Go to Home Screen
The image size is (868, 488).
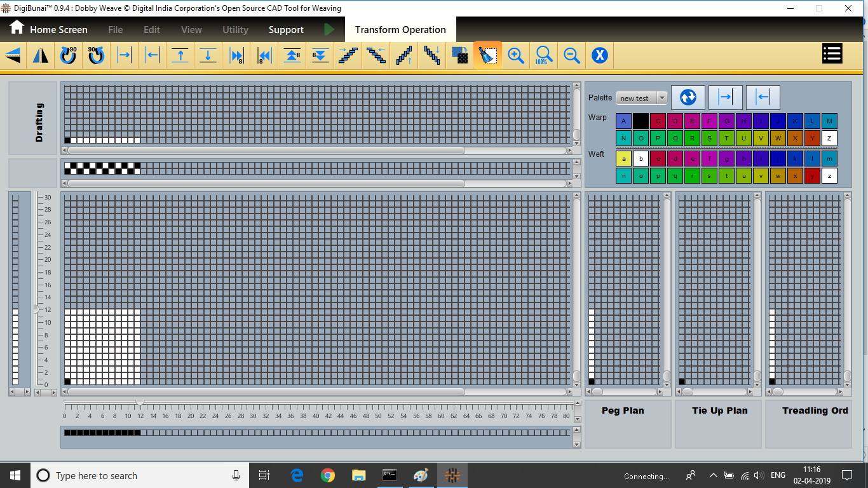(48, 29)
